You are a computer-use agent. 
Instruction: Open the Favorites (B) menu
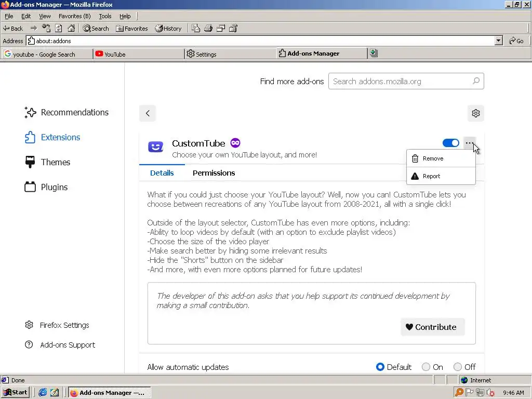click(x=75, y=16)
